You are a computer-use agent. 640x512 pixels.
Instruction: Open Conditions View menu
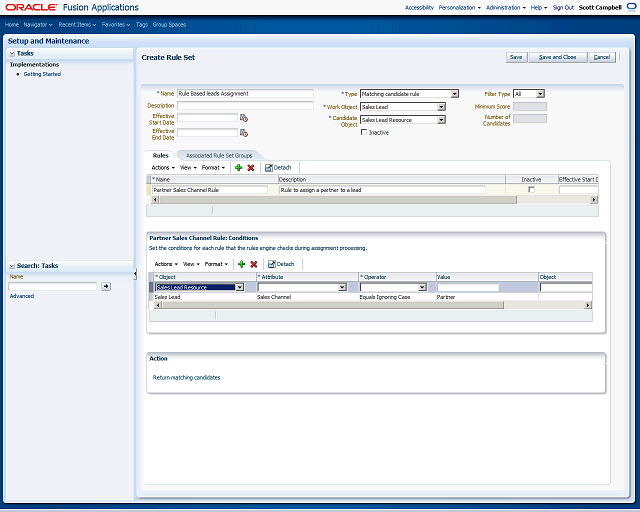[x=191, y=264]
